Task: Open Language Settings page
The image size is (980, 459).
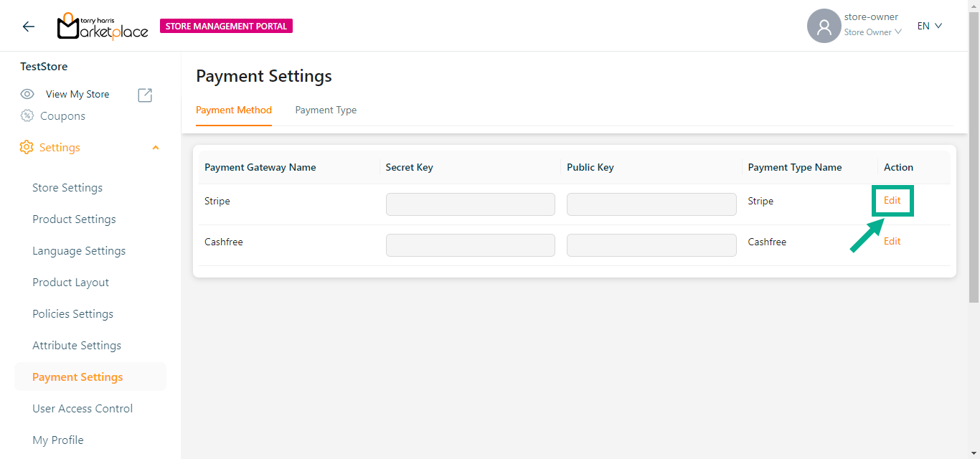Action: (x=79, y=251)
